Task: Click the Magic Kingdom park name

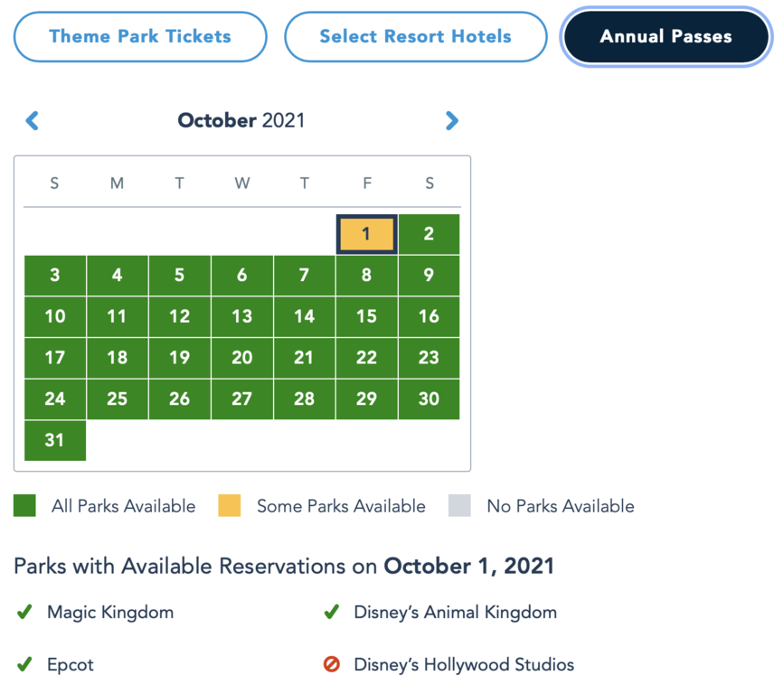Action: tap(110, 612)
